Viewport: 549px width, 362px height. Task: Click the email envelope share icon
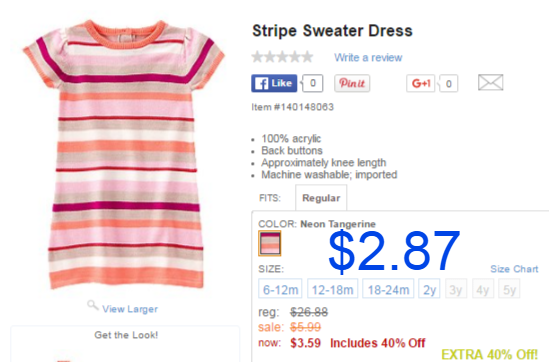(x=491, y=83)
